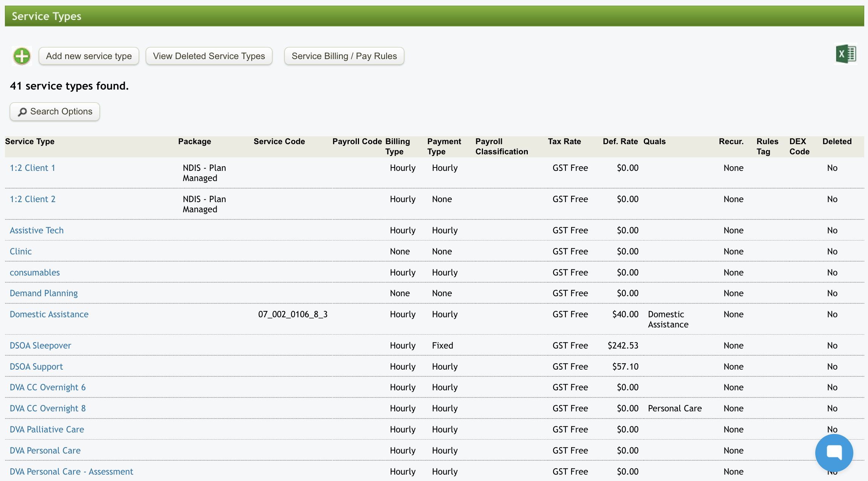Viewport: 868px width, 481px height.
Task: Click the green plus add icon
Action: (22, 56)
